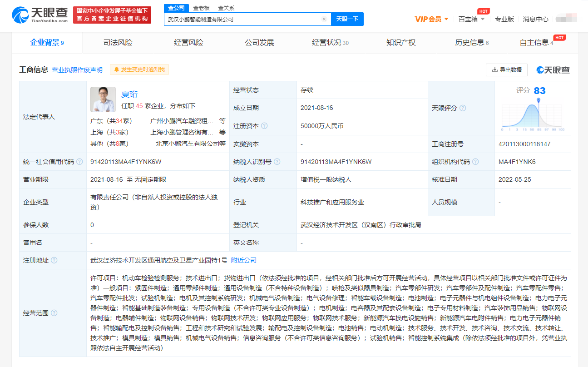Open the tooltip icon next to 经营范围
Image resolution: width=588 pixels, height=367 pixels.
pyautogui.click(x=54, y=313)
